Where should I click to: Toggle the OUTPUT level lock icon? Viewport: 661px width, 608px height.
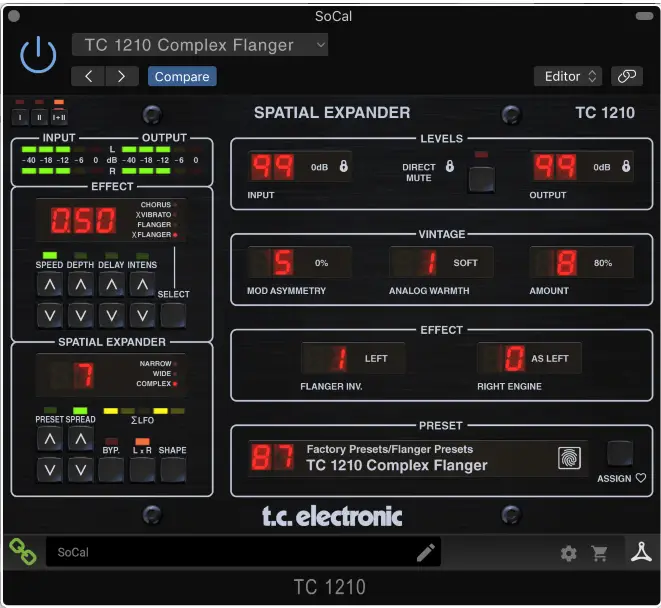point(626,166)
